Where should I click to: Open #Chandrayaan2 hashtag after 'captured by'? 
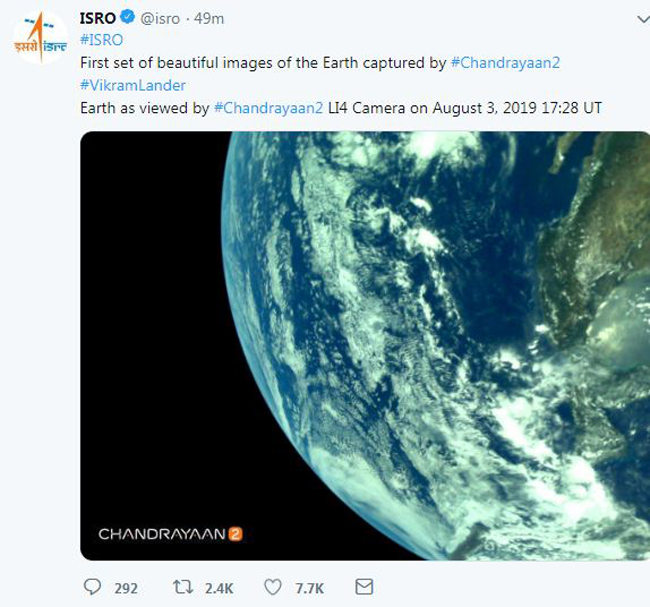pos(505,63)
